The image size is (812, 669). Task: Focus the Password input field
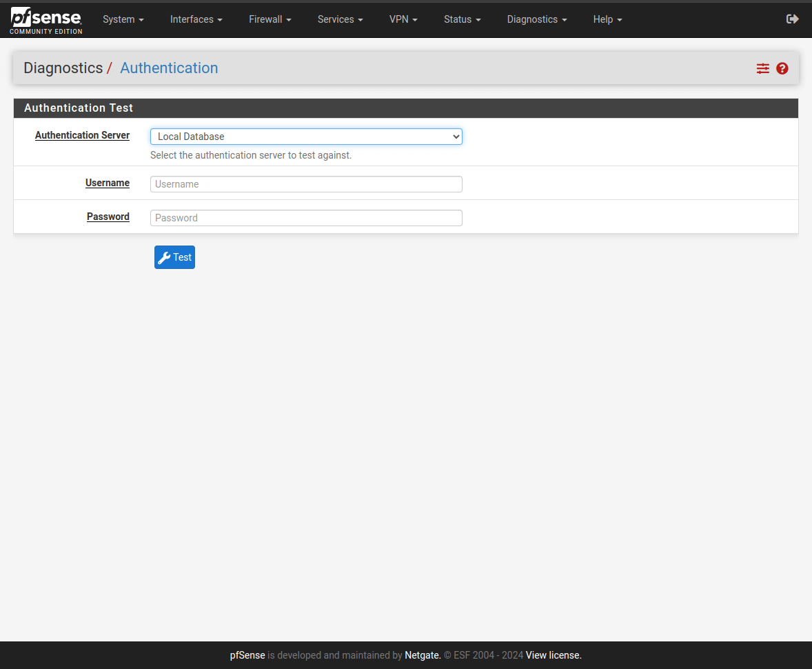(306, 218)
